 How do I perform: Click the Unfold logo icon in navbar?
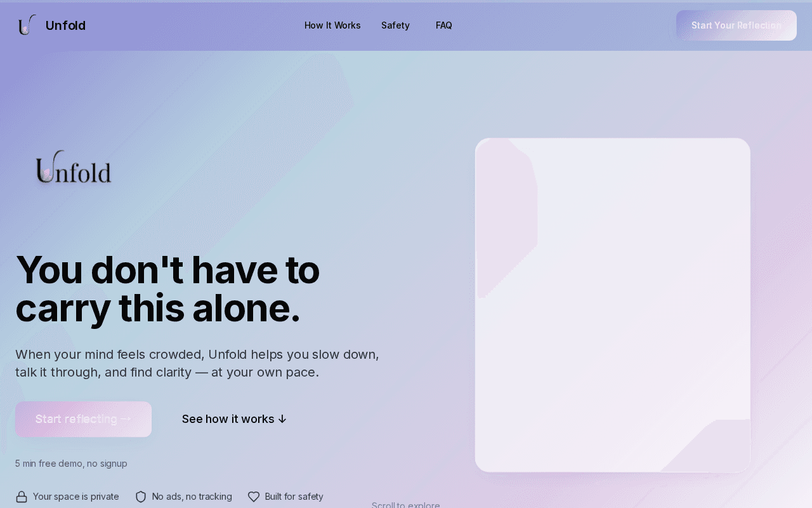click(x=27, y=25)
